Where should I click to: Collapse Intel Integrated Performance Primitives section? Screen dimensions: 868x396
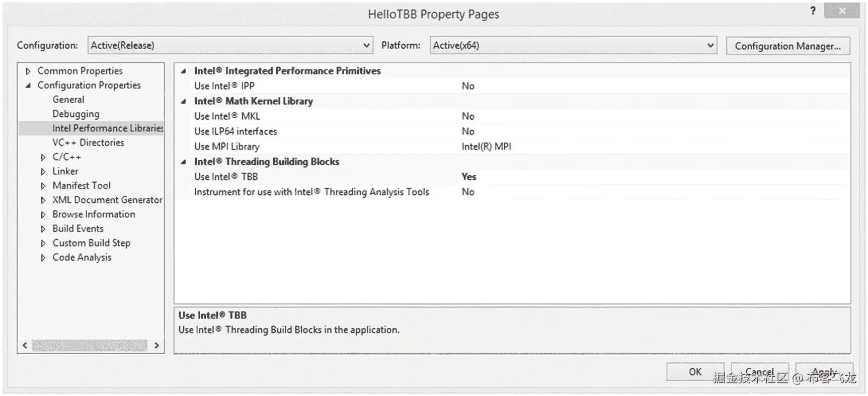pyautogui.click(x=184, y=71)
